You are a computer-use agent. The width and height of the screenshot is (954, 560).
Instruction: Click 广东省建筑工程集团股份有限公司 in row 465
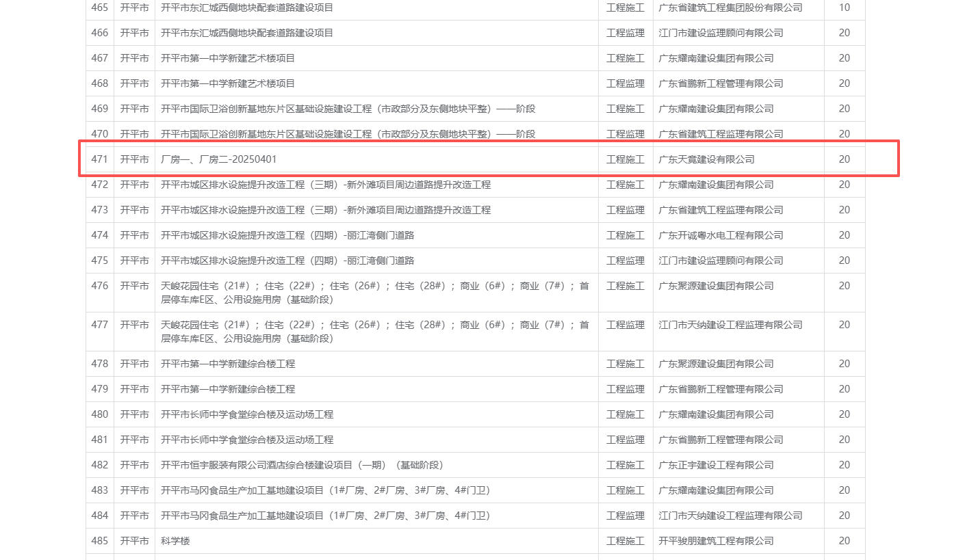click(730, 8)
